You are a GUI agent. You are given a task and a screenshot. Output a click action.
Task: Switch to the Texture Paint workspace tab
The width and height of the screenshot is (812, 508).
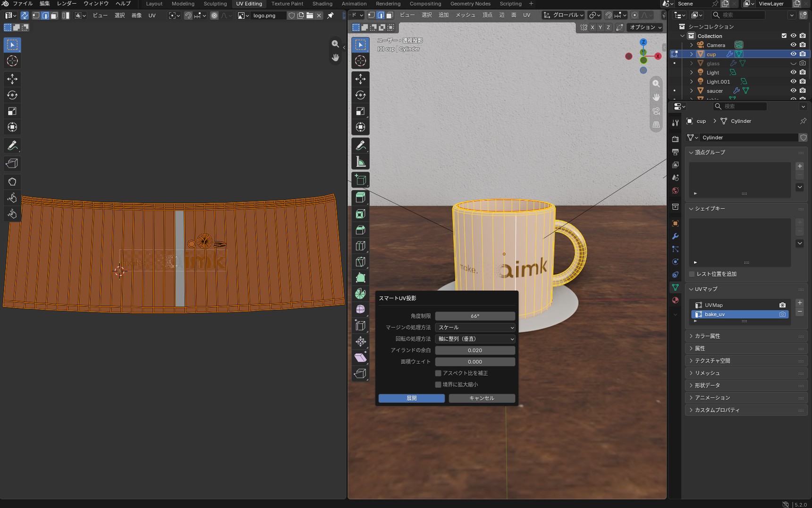click(x=287, y=4)
